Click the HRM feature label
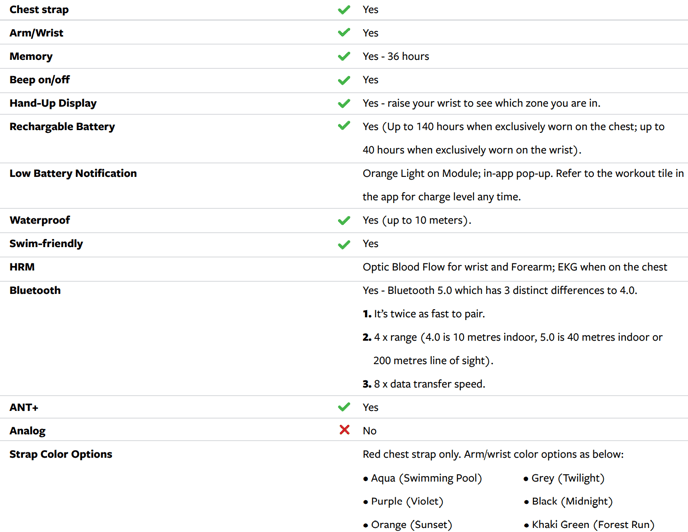Viewport: 688px width, 532px height. coord(22,267)
